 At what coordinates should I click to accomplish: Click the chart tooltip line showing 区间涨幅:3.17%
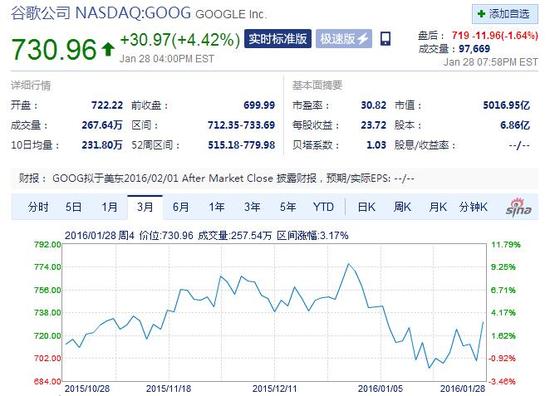pos(207,235)
